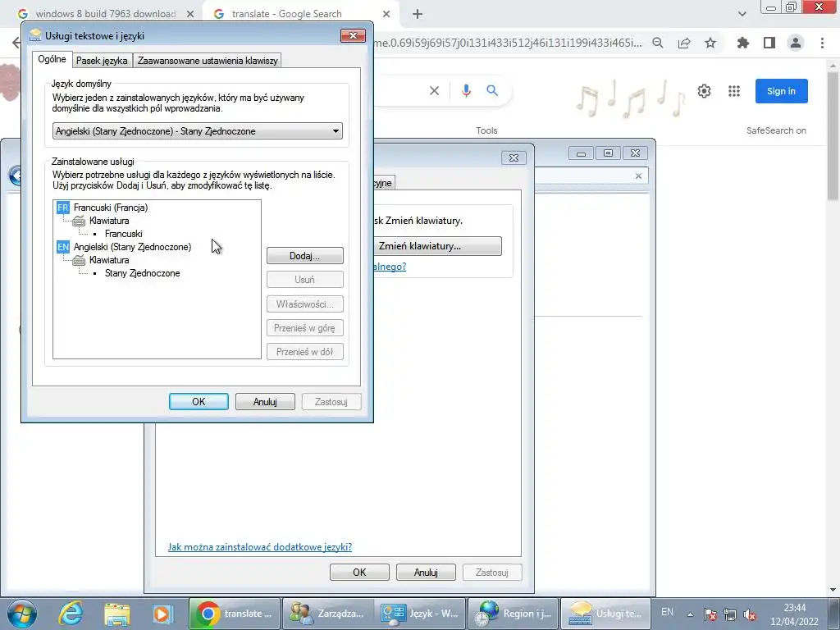
Task: Toggle Chrome side panel icon
Action: [x=769, y=43]
